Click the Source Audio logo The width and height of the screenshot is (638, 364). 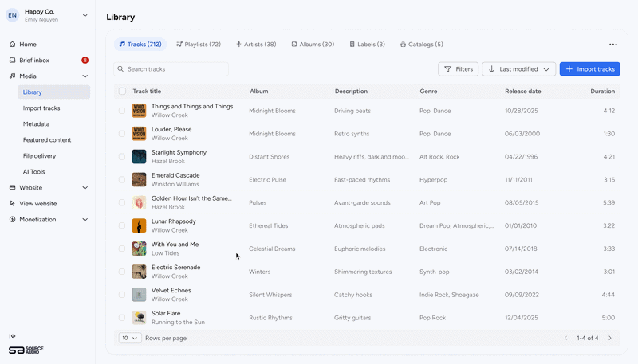[26, 350]
